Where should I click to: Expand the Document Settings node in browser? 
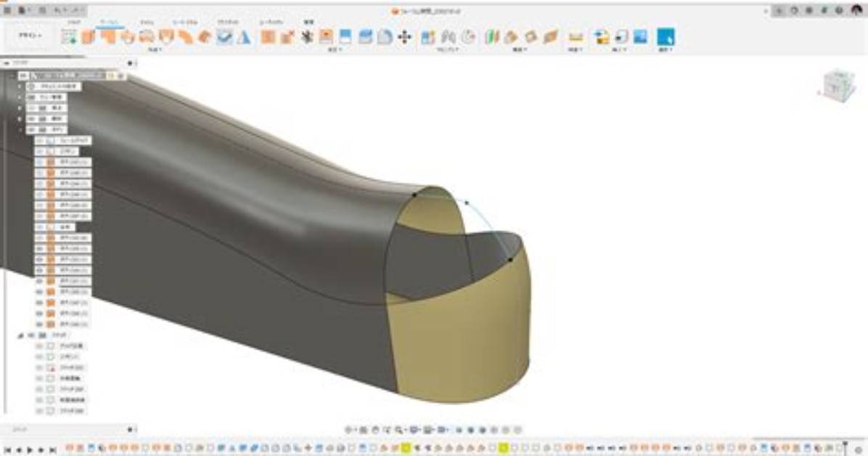20,86
